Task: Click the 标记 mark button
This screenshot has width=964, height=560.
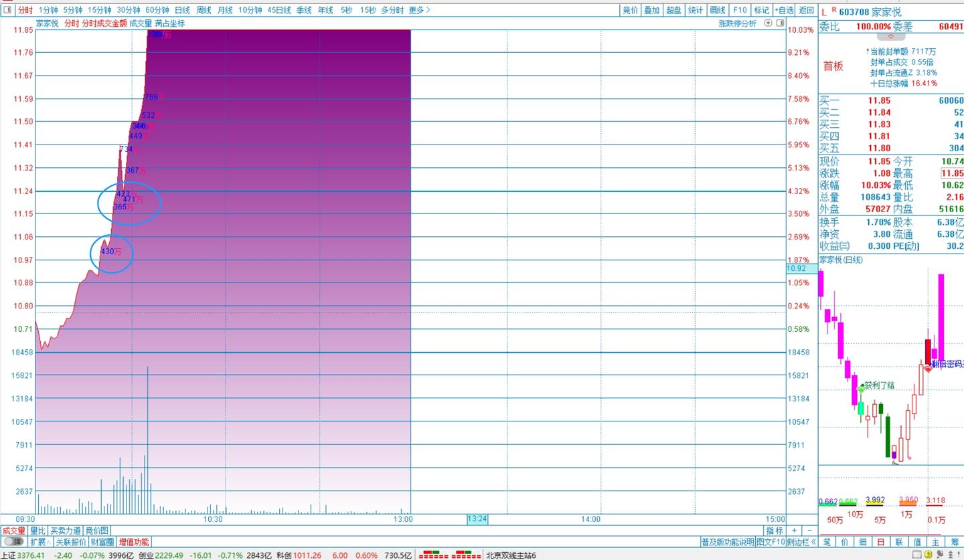Action: (761, 10)
